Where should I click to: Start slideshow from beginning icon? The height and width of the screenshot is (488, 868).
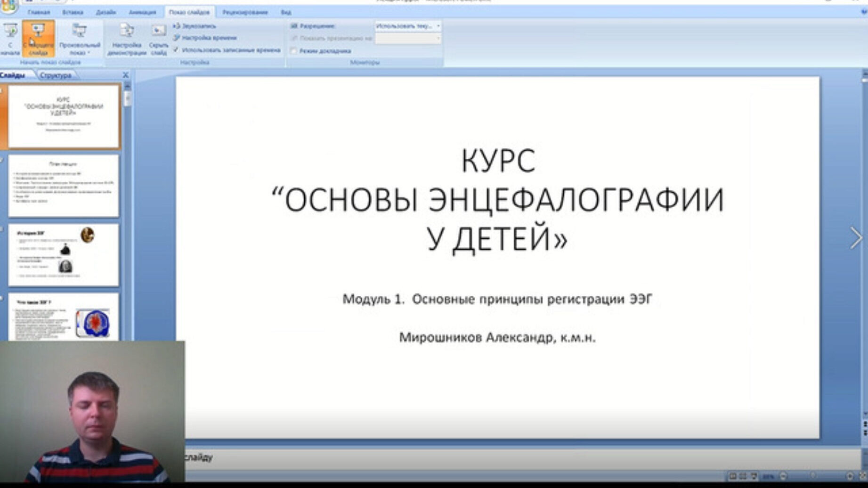10,38
